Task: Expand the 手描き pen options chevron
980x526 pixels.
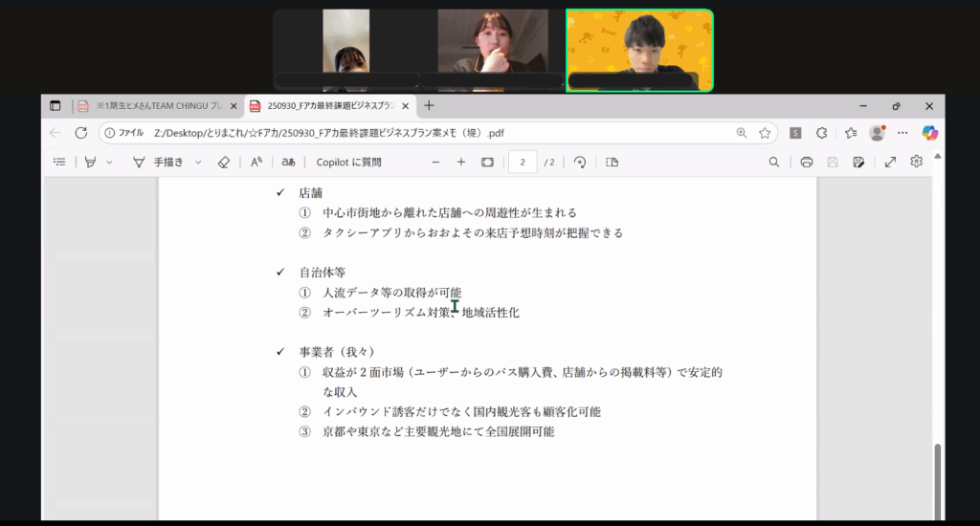Action: click(x=198, y=163)
